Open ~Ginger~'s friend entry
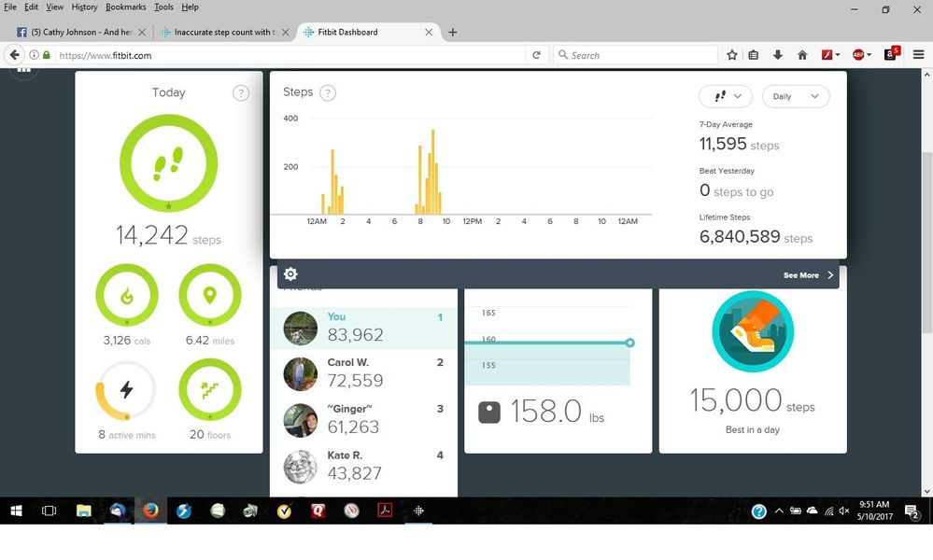 (x=363, y=420)
